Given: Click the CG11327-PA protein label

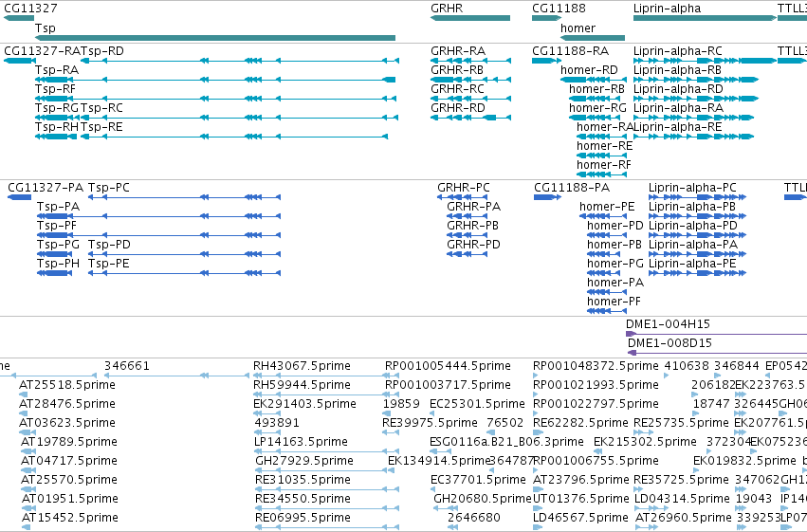Looking at the screenshot, I should (x=46, y=188).
